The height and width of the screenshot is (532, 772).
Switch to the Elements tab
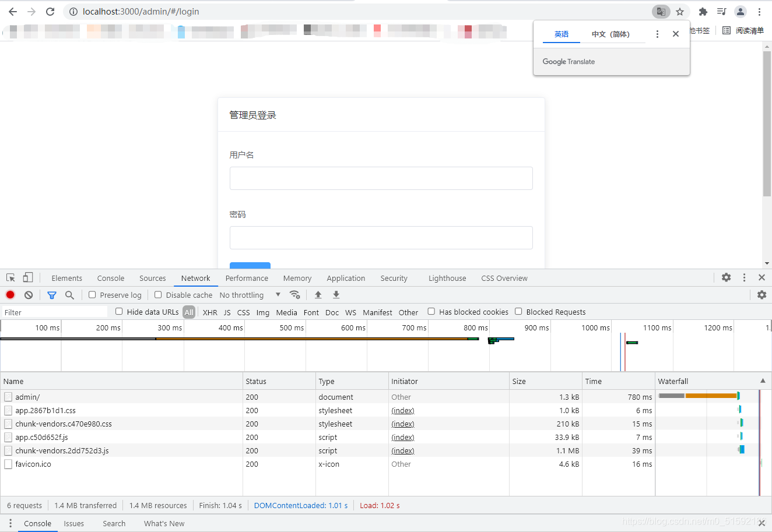coord(67,279)
